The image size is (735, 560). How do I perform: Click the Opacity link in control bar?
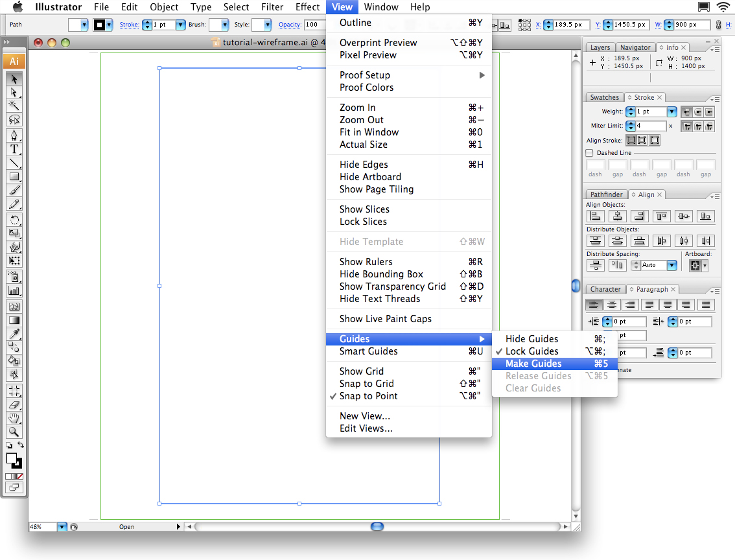click(290, 25)
